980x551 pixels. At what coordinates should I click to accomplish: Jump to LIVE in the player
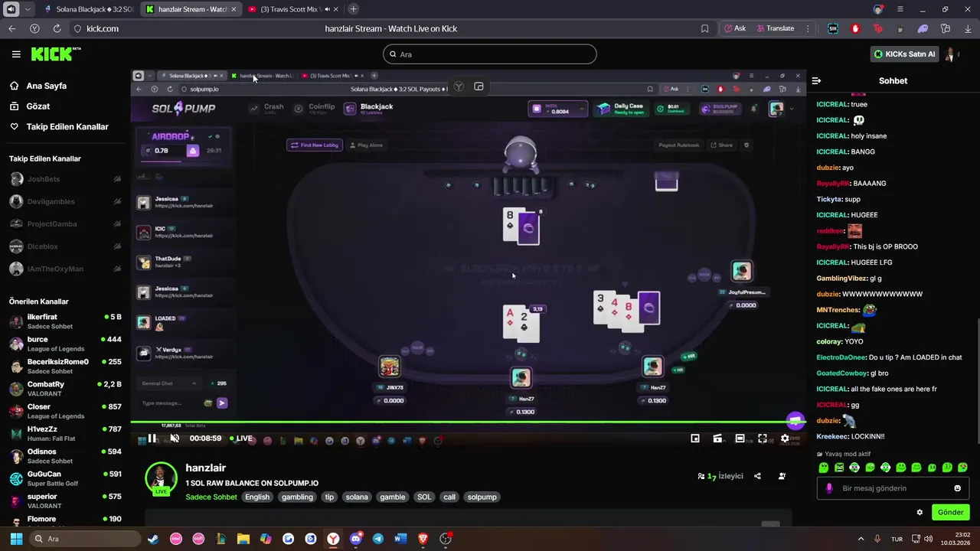[x=240, y=439]
